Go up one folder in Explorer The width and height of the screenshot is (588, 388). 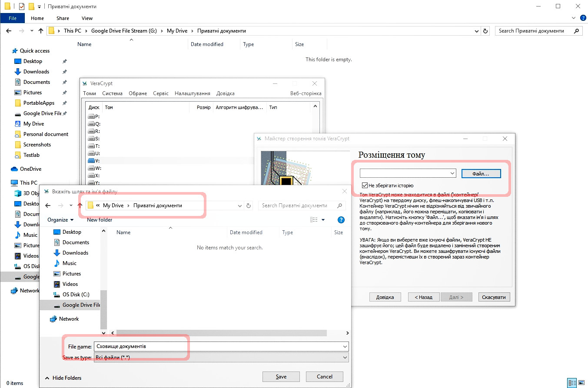click(x=41, y=31)
